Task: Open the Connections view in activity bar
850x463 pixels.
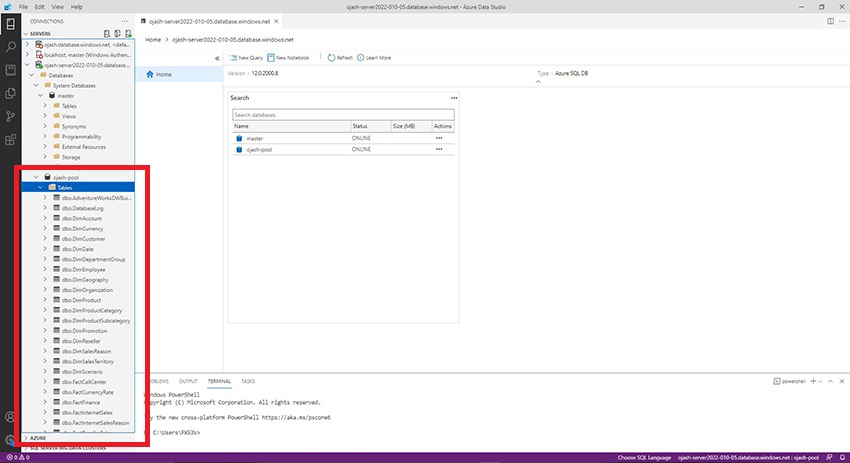Action: point(10,23)
